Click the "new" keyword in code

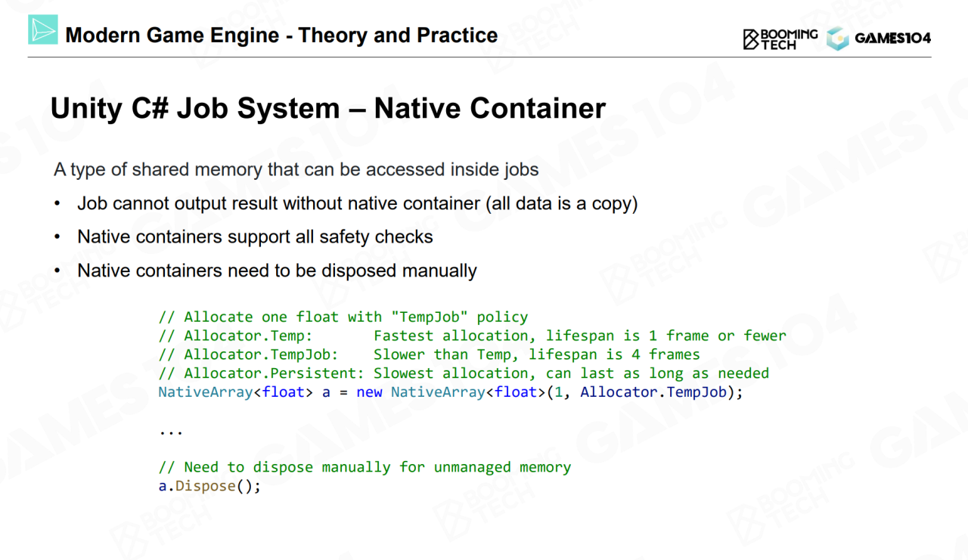tap(369, 392)
